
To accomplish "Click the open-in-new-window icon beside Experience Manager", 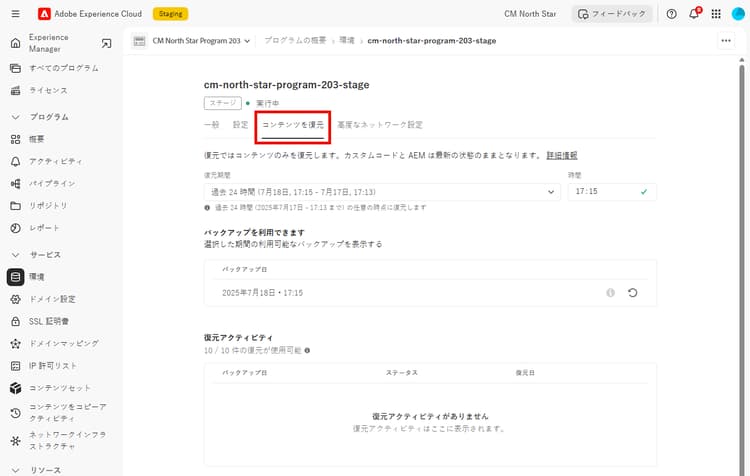I will [x=106, y=43].
